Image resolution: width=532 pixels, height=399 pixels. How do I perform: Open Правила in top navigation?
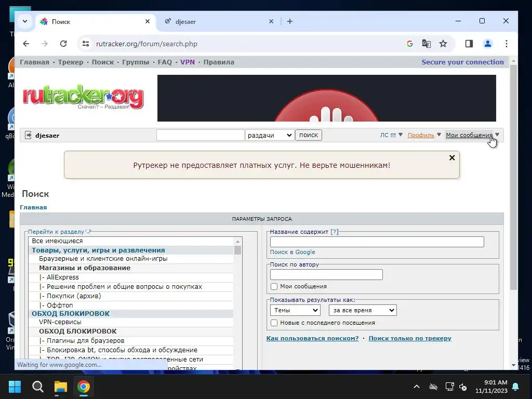click(219, 62)
